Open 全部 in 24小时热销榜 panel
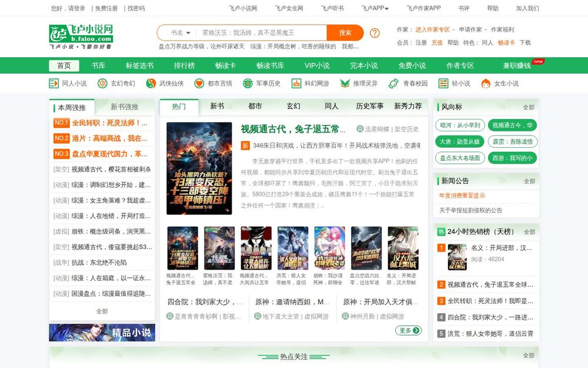This screenshot has height=368, width=588. pos(530,232)
